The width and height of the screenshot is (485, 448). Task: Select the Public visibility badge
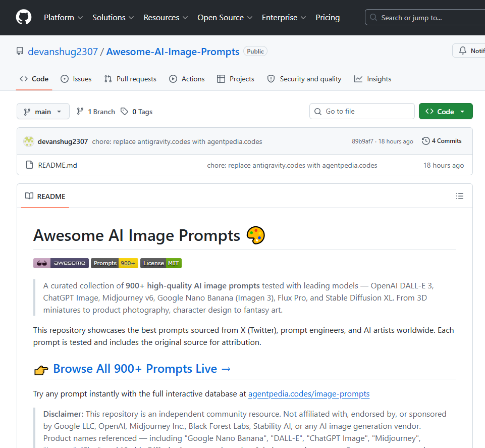255,52
